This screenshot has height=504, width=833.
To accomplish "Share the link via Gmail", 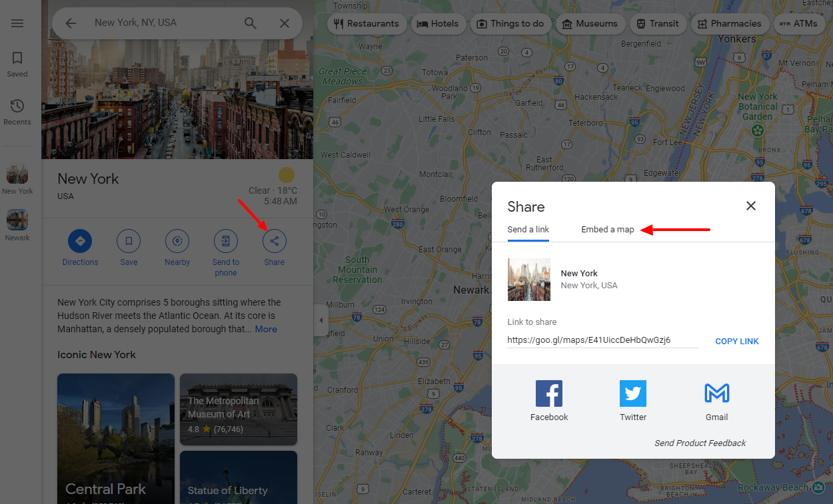I will tap(716, 393).
